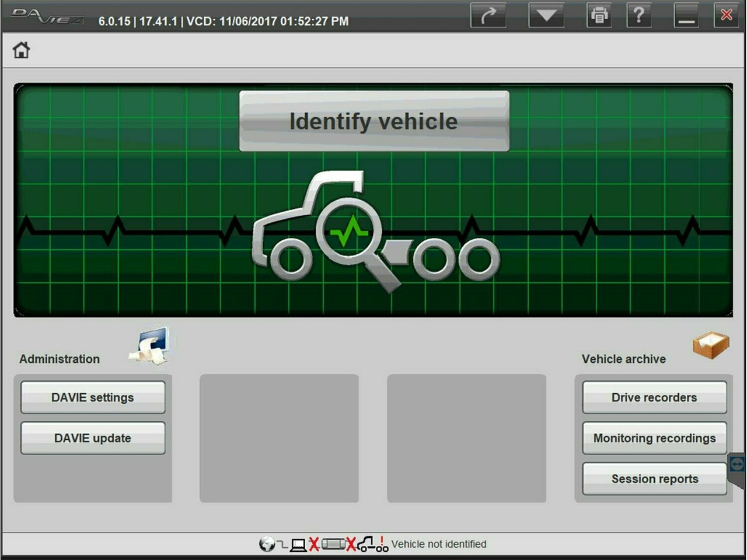This screenshot has height=560, width=747.
Task: Open Session reports
Action: [654, 478]
